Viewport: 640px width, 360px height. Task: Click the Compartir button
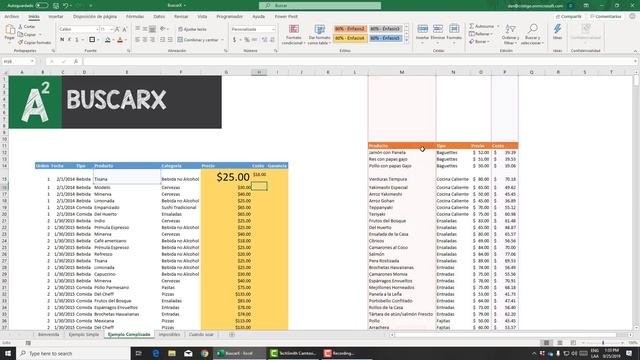568,17
